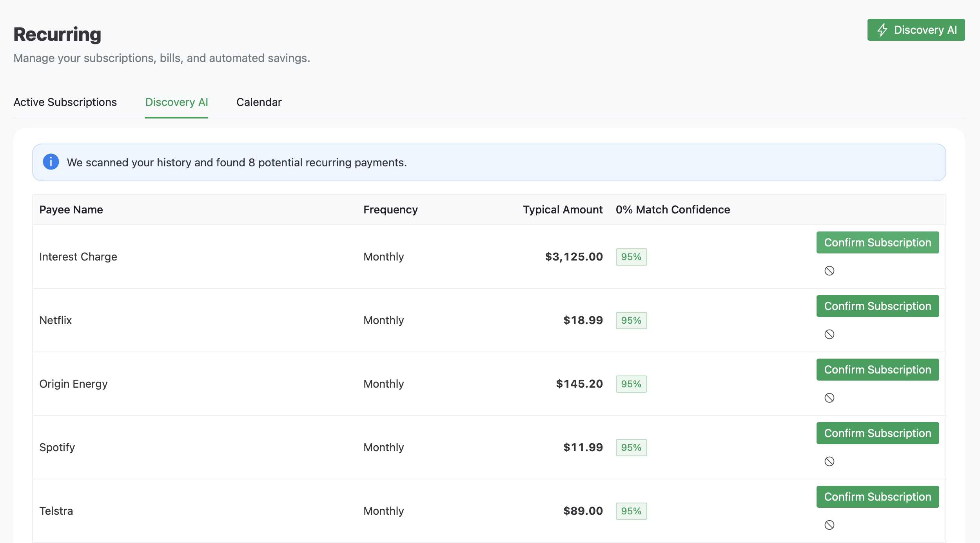Click the Match Confidence column header

673,210
